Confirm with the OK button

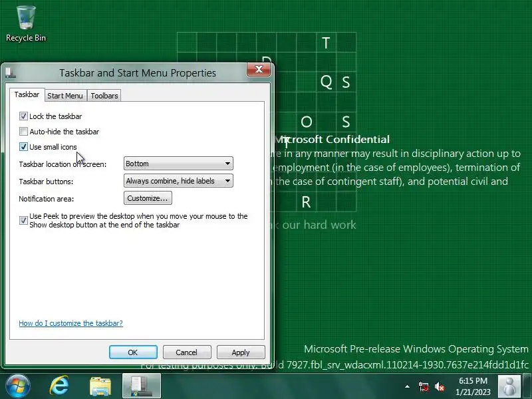point(133,352)
